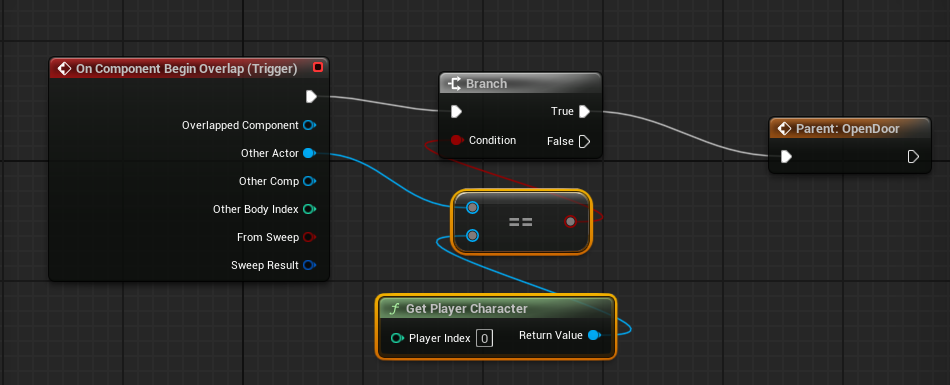Click the Return Value label
The image size is (950, 385).
pos(551,335)
